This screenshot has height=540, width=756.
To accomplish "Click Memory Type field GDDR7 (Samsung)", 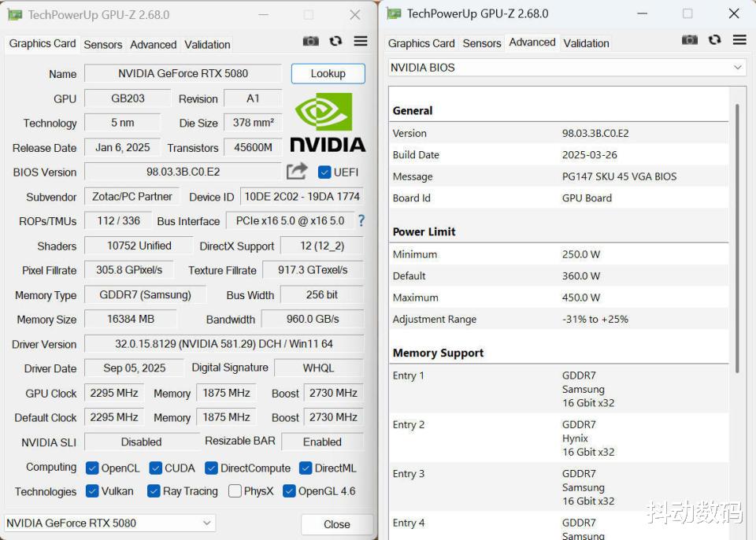I will [x=145, y=294].
